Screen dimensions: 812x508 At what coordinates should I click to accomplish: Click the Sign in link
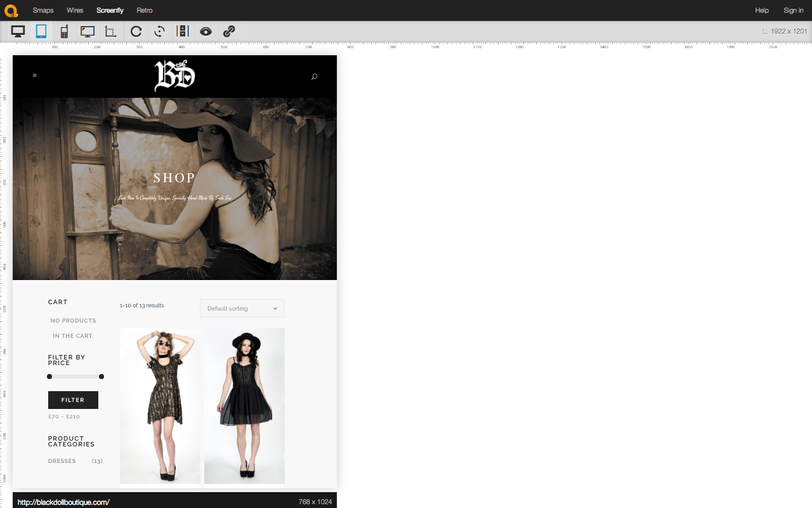pyautogui.click(x=793, y=10)
